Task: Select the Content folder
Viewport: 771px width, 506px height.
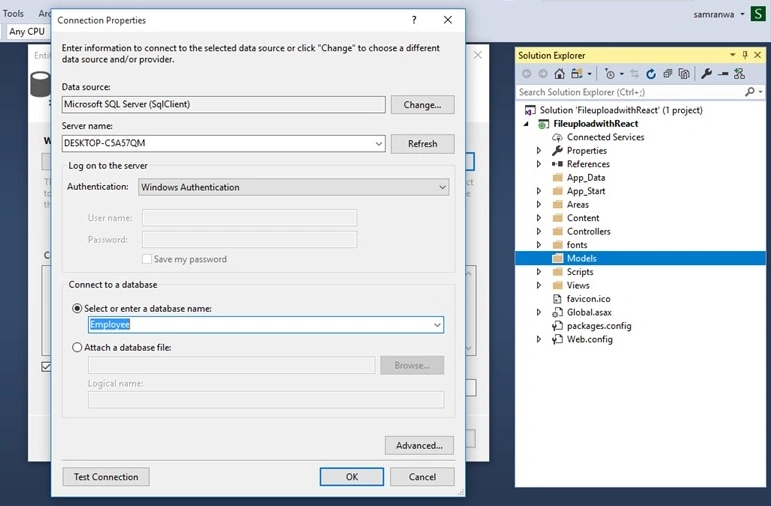Action: point(583,218)
